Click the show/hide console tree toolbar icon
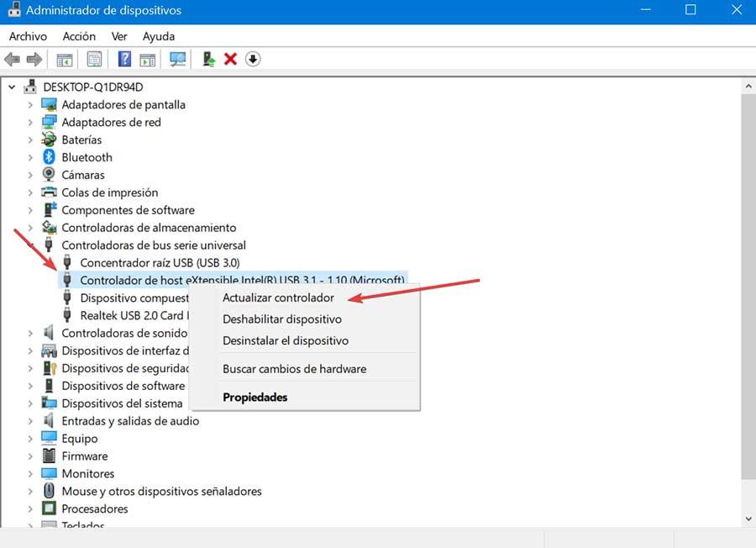The image size is (756, 548). (x=65, y=60)
